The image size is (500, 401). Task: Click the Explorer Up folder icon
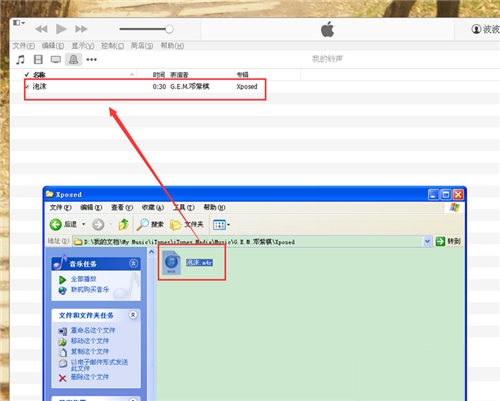[x=123, y=225]
